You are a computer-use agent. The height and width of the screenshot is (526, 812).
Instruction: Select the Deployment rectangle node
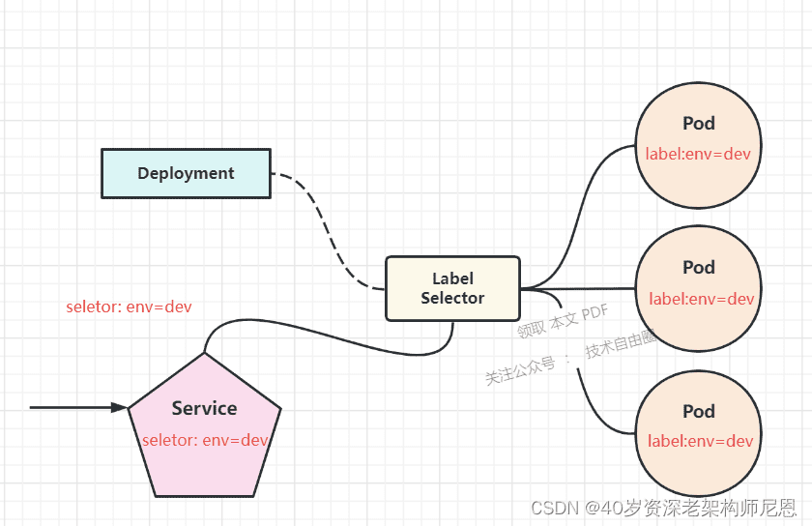point(186,174)
